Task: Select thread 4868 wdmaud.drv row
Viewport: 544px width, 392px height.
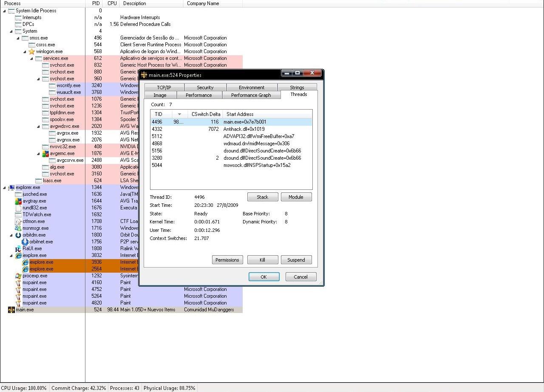Action: pos(231,144)
